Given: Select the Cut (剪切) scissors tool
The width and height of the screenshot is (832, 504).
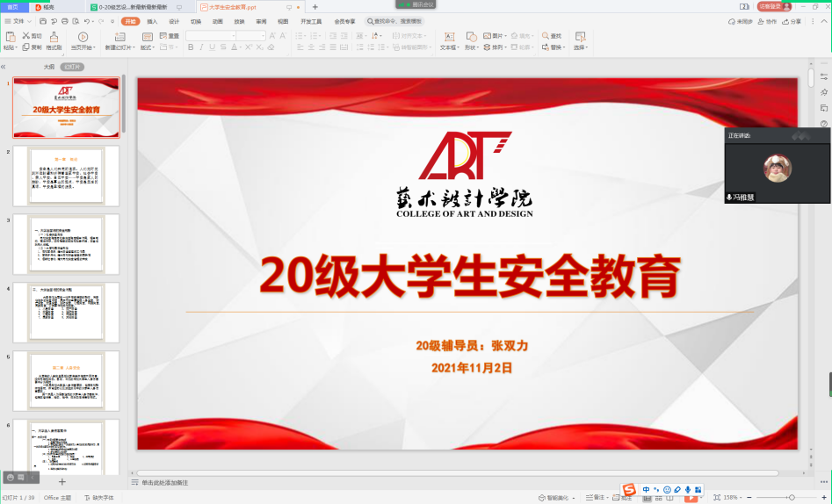Looking at the screenshot, I should coord(32,35).
